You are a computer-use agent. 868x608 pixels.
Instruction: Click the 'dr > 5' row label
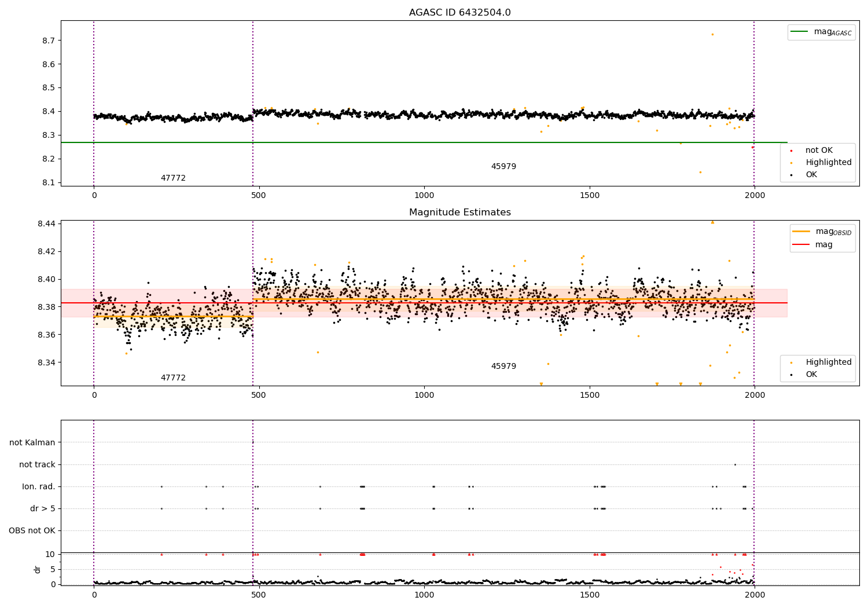click(43, 509)
